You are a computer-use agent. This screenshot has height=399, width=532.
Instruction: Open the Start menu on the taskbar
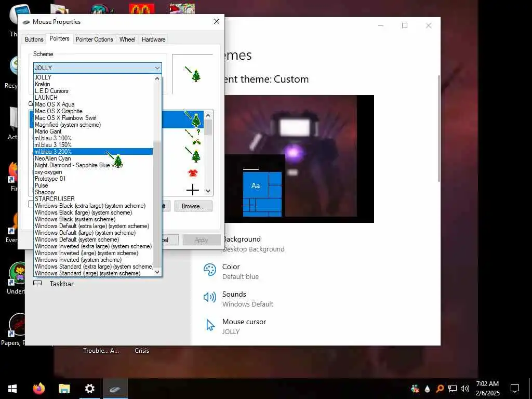pos(12,389)
